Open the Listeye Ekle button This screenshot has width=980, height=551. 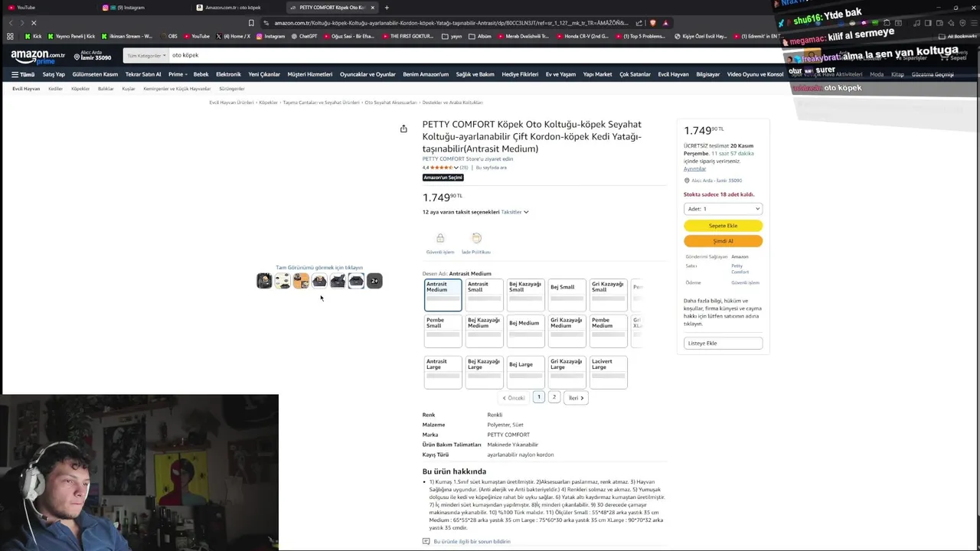pos(723,343)
